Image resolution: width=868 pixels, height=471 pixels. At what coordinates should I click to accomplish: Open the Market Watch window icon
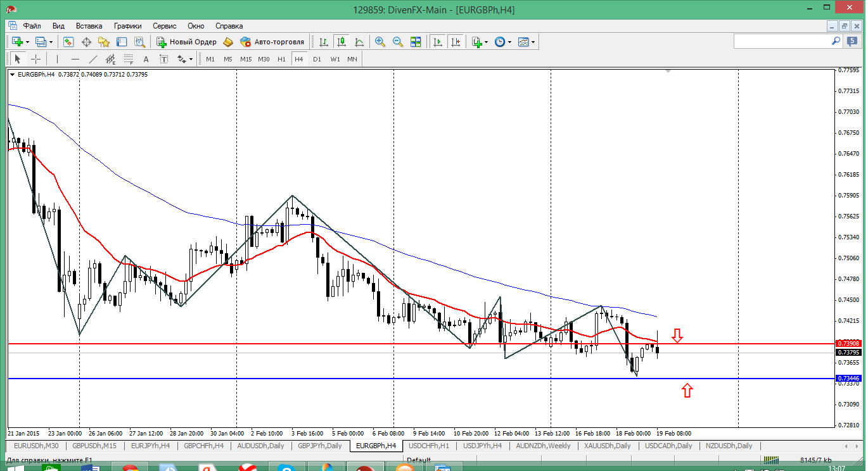[x=68, y=42]
